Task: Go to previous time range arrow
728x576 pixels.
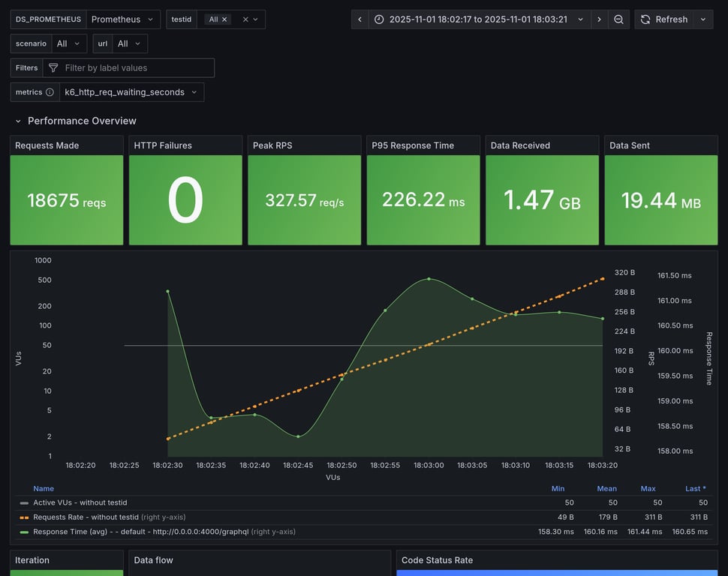Action: 359,19
